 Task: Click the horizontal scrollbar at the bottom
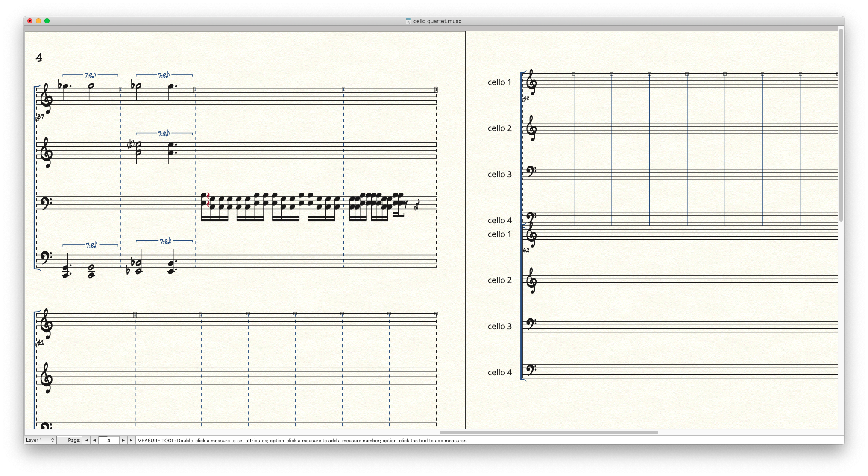tap(548, 432)
